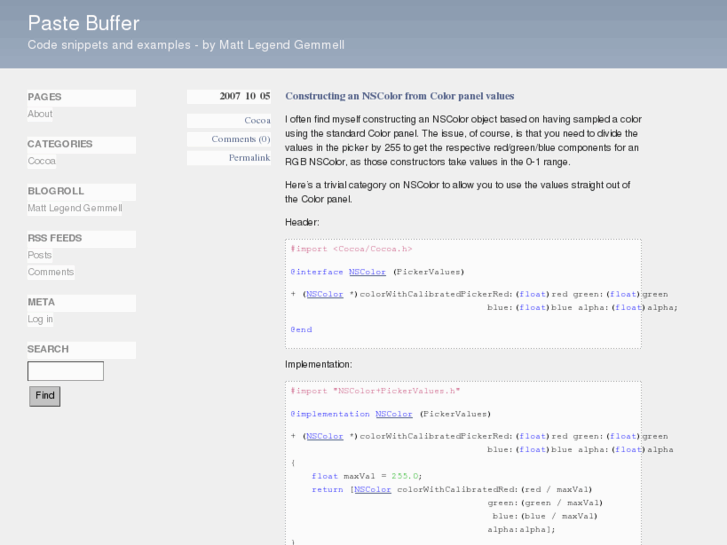Click the post date 2007 10 05
Image resolution: width=727 pixels, height=545 pixels.
[245, 96]
